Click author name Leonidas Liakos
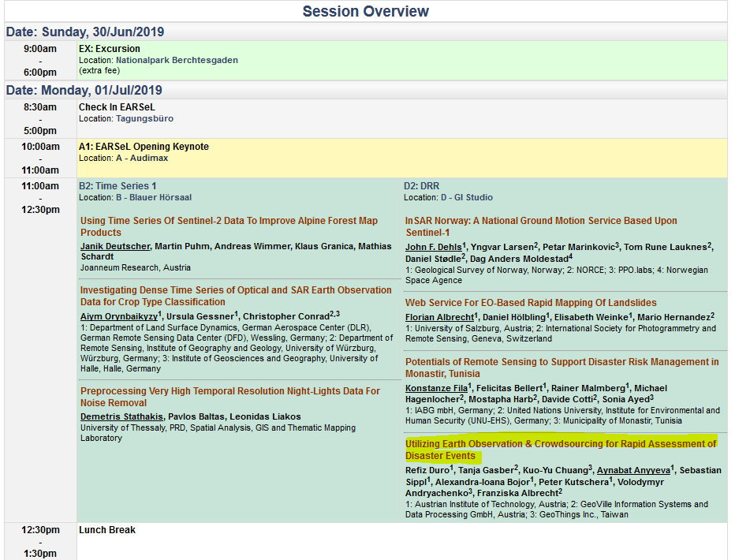Screen dimensions: 750x560 click(265, 416)
